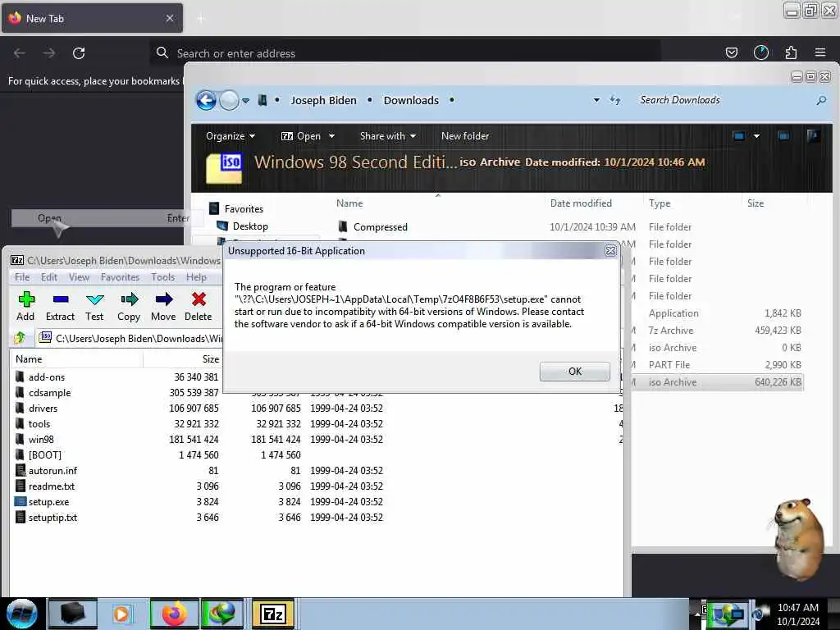Open the Help menu in 7-Zip
The width and height of the screenshot is (840, 630).
click(x=196, y=277)
